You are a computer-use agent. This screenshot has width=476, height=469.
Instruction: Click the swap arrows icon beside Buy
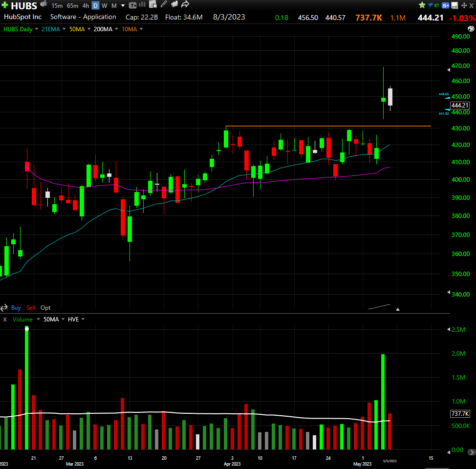[x=4, y=308]
